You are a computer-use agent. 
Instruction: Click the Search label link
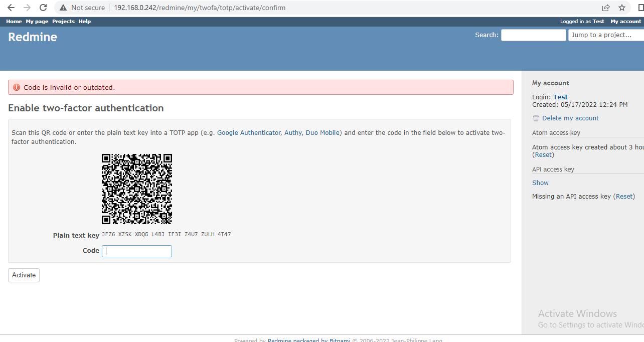487,35
